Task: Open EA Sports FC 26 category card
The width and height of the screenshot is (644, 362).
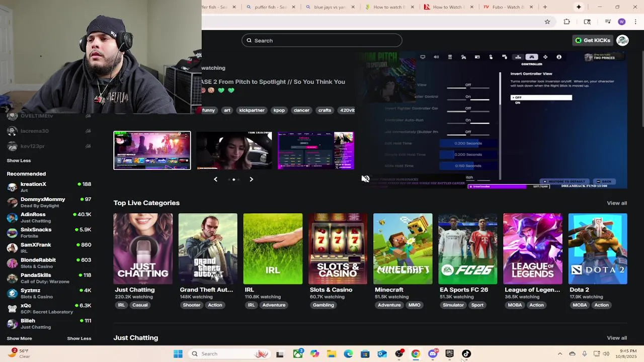Action: point(467,249)
